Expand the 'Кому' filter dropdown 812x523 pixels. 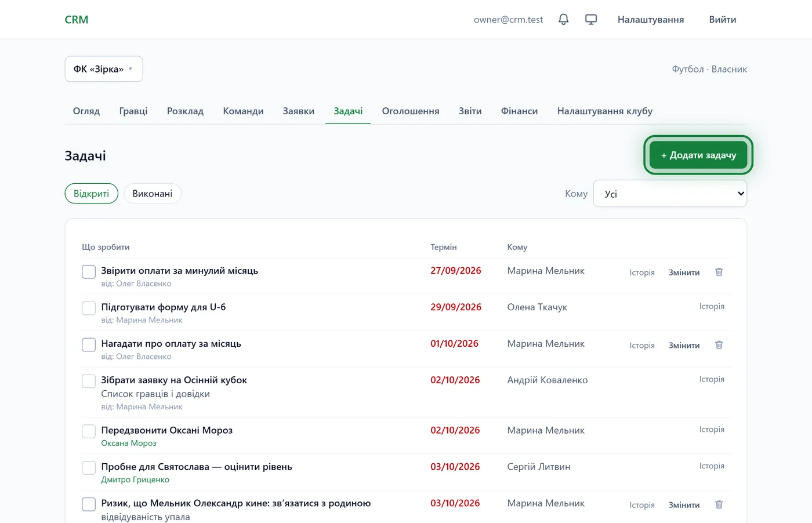coord(670,194)
